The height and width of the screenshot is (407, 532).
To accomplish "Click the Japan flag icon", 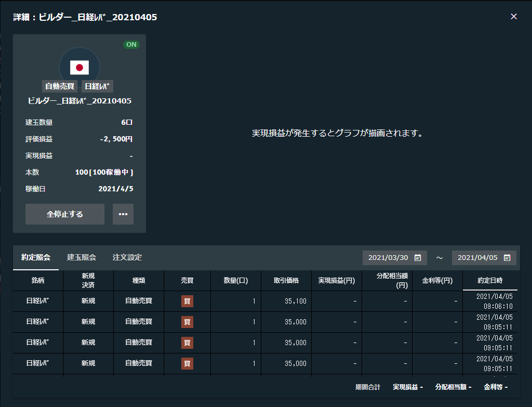I will [79, 67].
